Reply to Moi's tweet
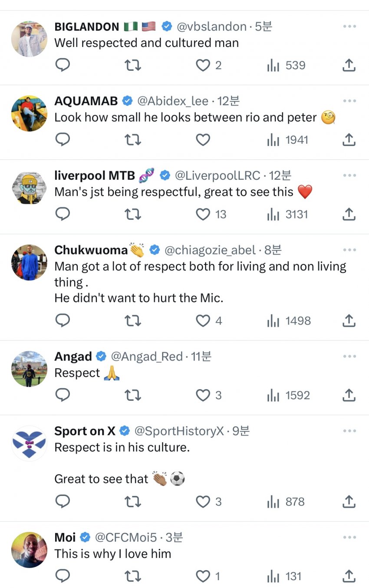Image resolution: width=369 pixels, height=588 pixels. [63, 576]
